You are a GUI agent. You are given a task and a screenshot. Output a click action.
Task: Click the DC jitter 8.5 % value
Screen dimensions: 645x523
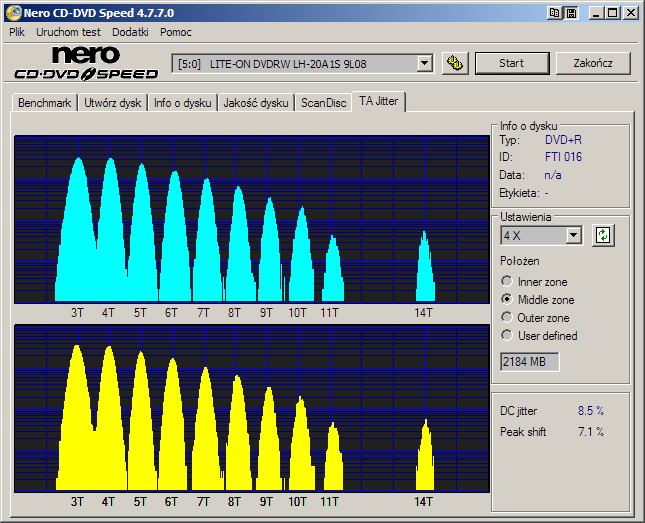[591, 411]
